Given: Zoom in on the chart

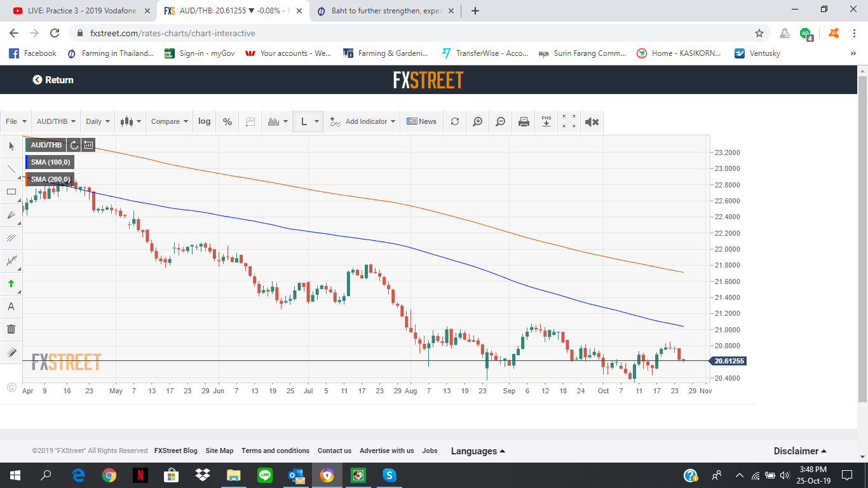Looking at the screenshot, I should point(477,121).
